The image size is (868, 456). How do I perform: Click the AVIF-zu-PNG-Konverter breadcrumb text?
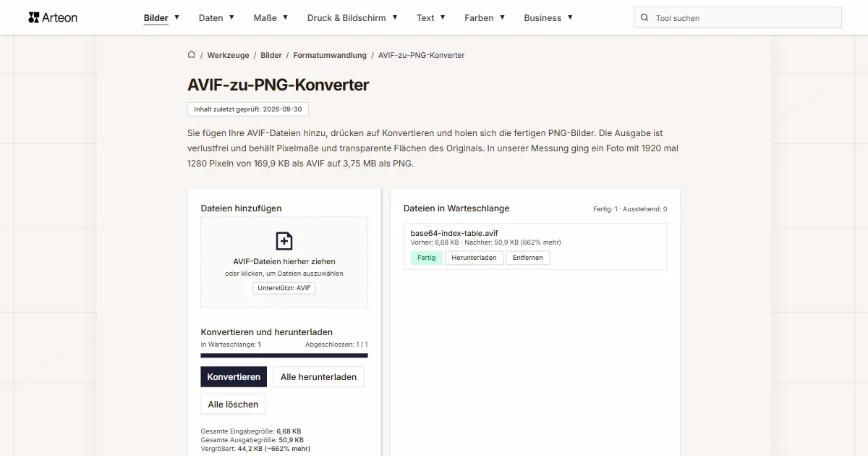pyautogui.click(x=422, y=55)
